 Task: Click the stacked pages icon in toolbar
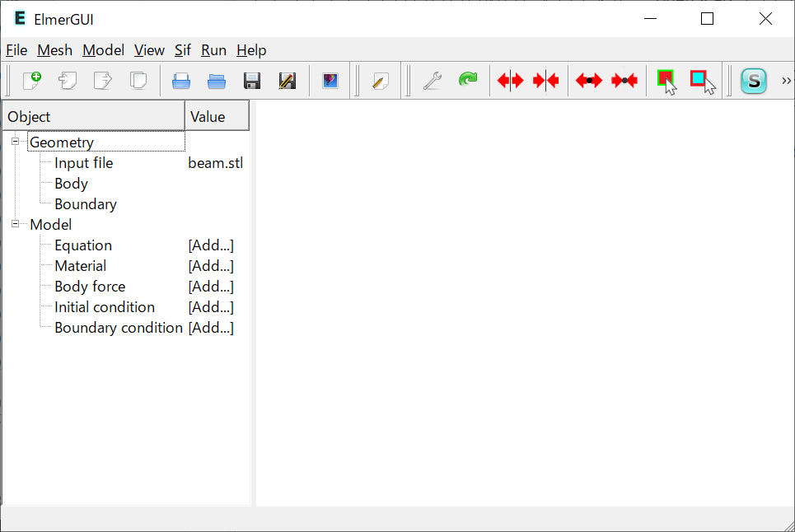click(x=138, y=81)
